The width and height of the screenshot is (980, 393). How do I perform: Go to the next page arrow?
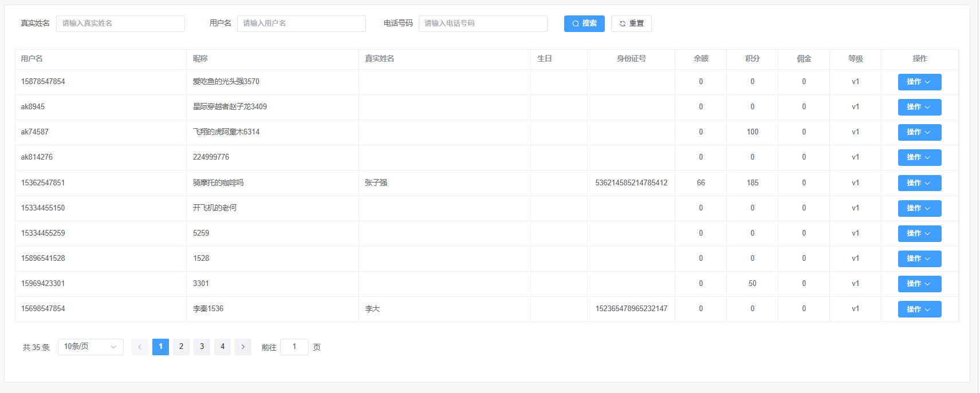click(x=243, y=347)
